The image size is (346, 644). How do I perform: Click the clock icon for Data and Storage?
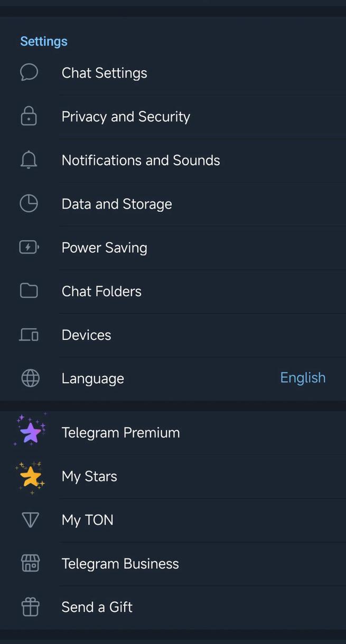pyautogui.click(x=29, y=203)
